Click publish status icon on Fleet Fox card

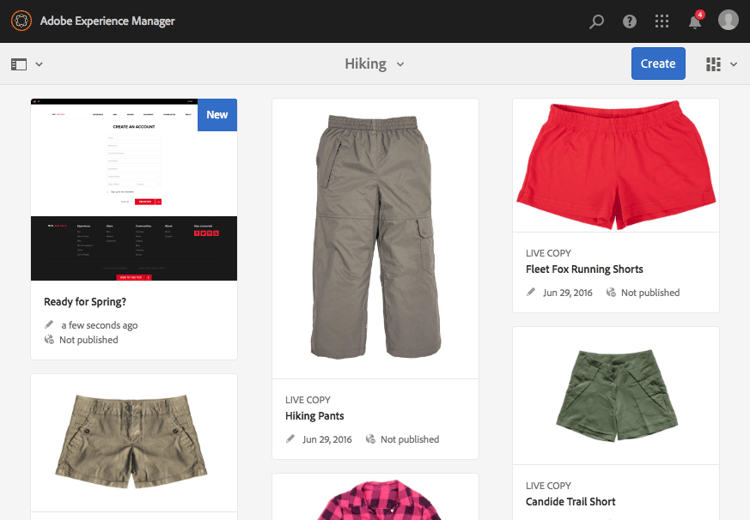click(x=611, y=292)
